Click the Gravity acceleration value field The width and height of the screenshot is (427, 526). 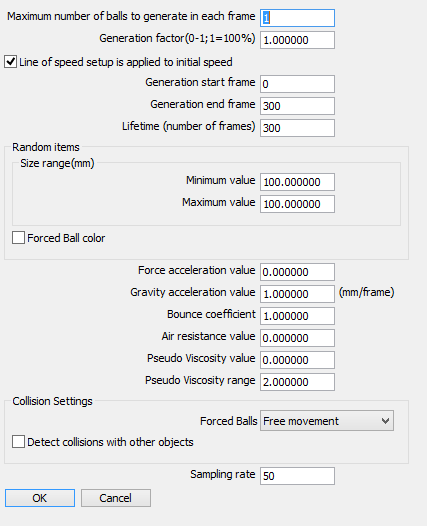click(x=297, y=294)
